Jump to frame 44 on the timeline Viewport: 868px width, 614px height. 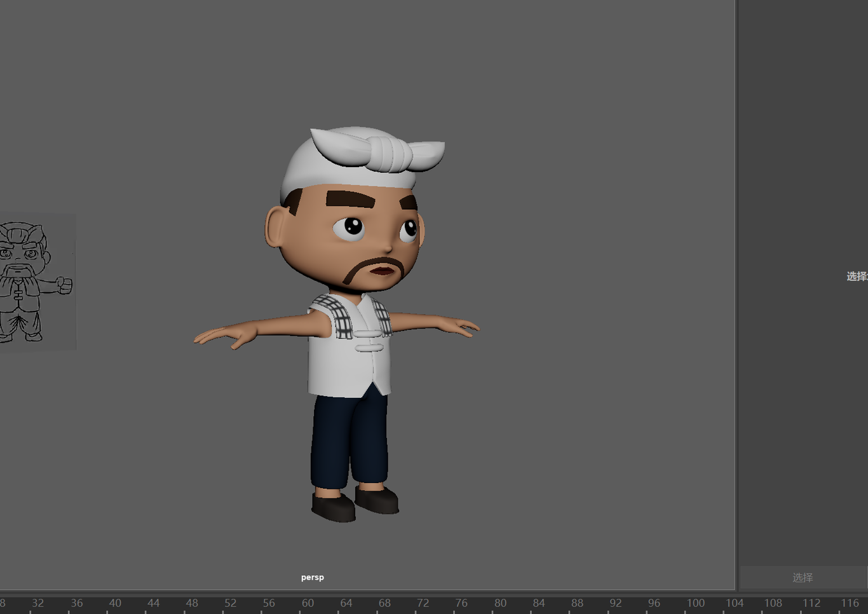coord(154,603)
